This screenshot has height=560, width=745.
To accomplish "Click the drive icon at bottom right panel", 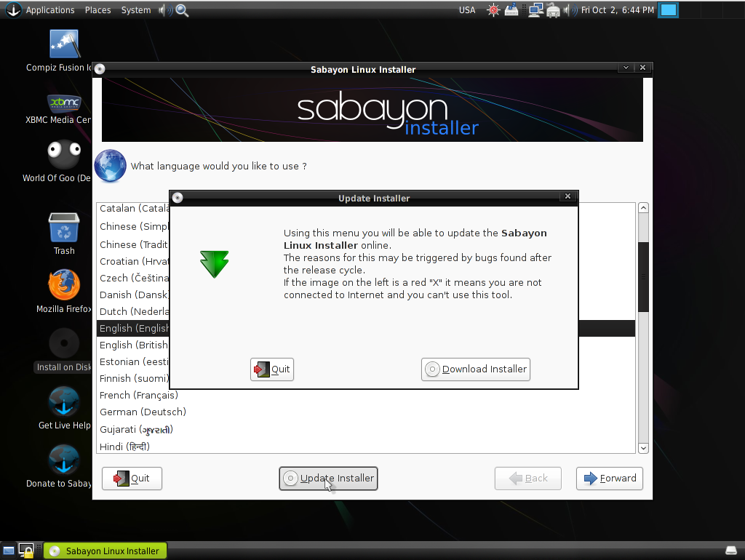I will 731,551.
